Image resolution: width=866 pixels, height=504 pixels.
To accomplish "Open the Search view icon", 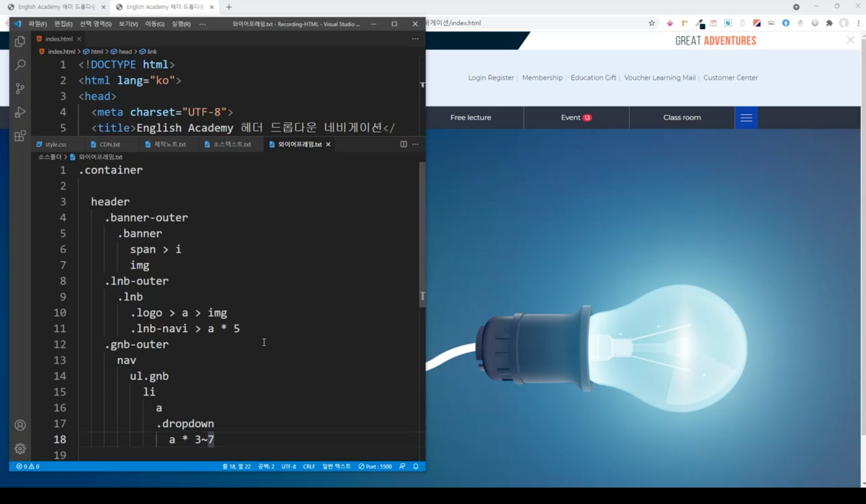I will tap(20, 65).
